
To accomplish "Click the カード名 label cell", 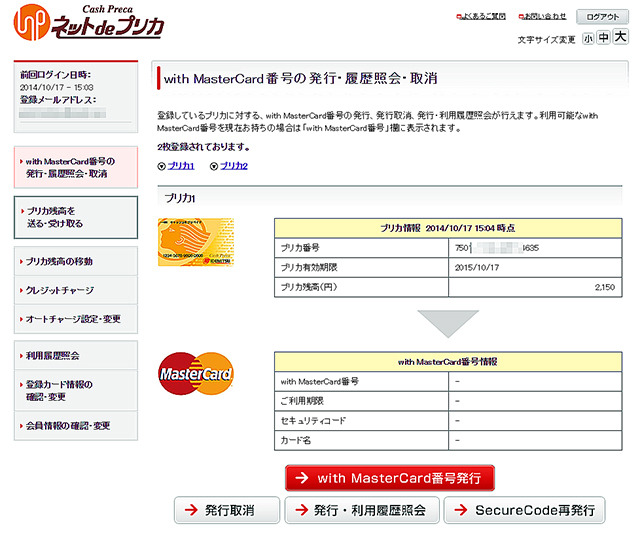I will pyautogui.click(x=361, y=440).
